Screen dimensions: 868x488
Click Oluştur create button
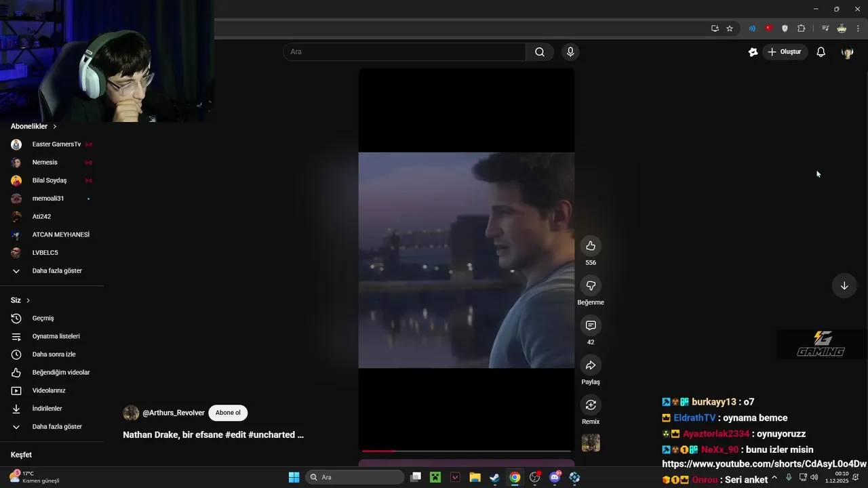[785, 52]
